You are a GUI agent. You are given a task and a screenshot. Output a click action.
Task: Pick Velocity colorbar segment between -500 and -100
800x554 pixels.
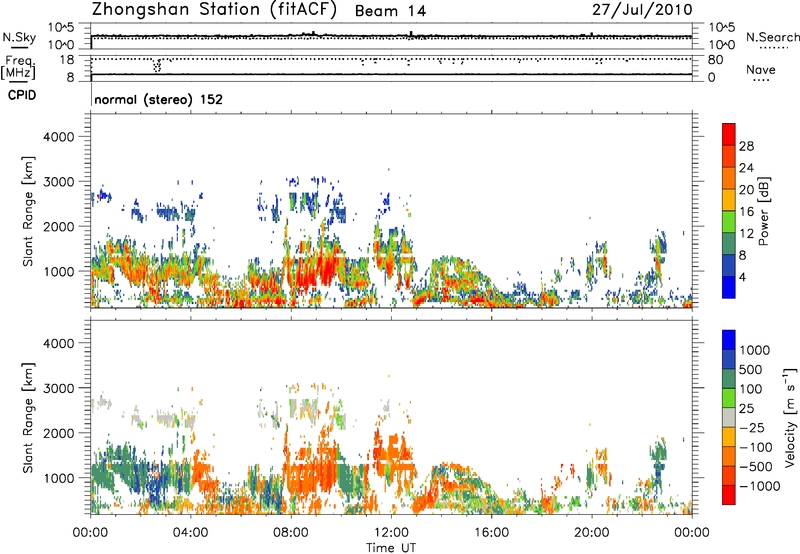point(729,456)
